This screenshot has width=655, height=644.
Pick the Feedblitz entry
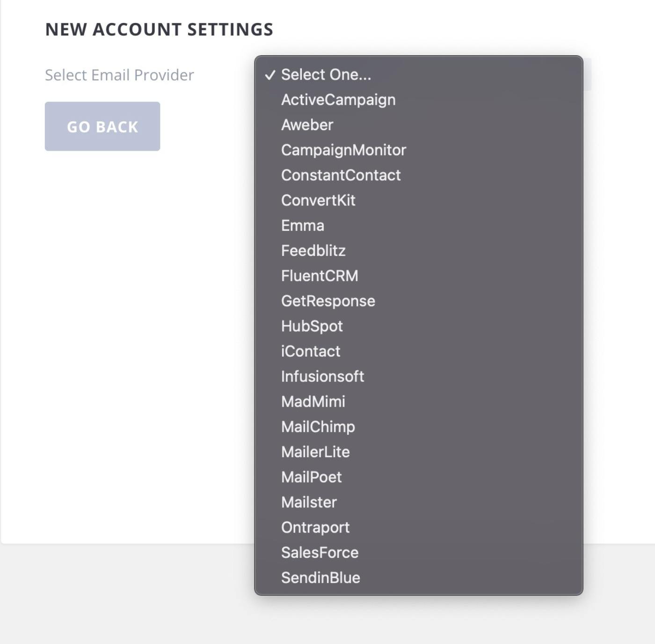pyautogui.click(x=419, y=251)
